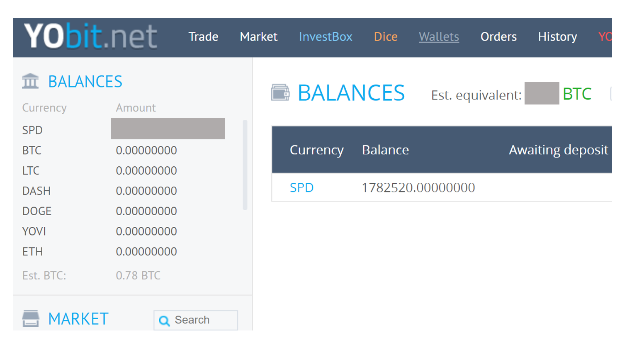Click the Currency column header in sidebar

click(44, 108)
